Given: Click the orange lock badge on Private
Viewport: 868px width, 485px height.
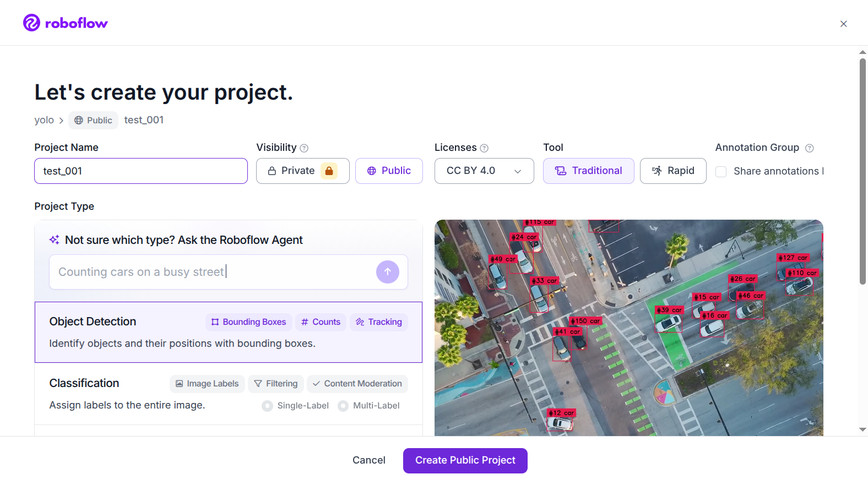Looking at the screenshot, I should coord(329,171).
